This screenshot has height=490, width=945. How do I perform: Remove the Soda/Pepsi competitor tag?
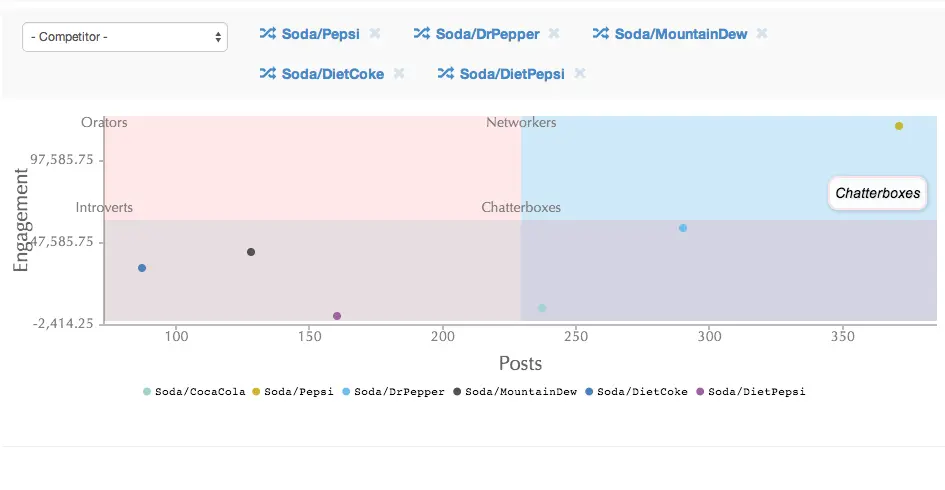pyautogui.click(x=375, y=34)
